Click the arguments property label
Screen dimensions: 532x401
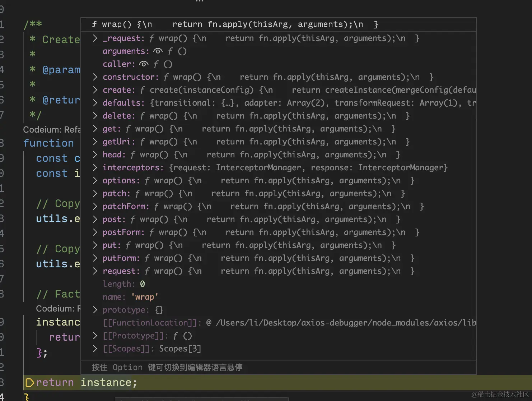(x=126, y=51)
